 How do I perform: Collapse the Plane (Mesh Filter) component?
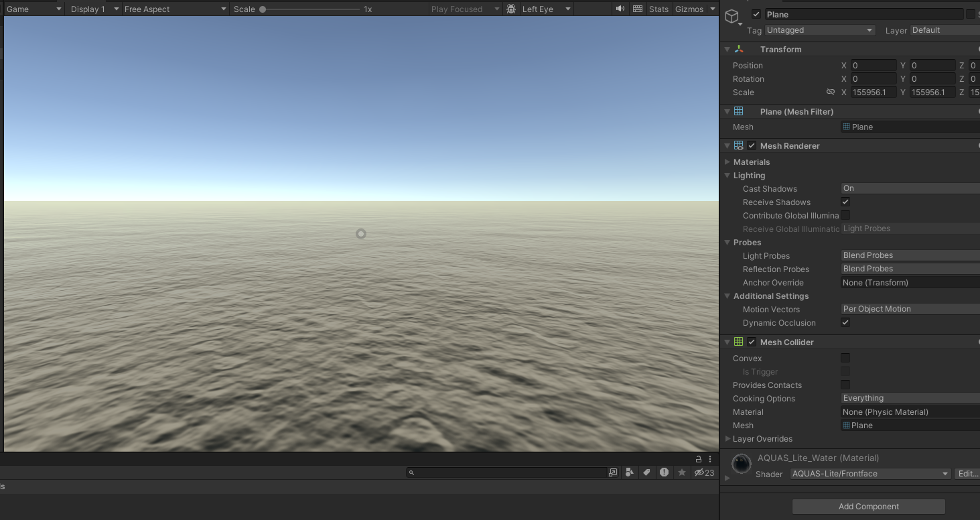coord(727,111)
